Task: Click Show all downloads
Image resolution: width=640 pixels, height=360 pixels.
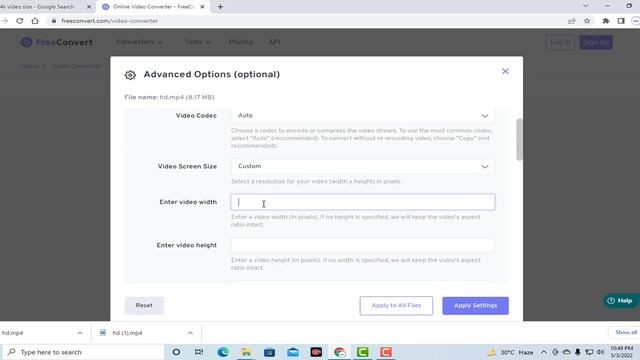Action: 626,333
